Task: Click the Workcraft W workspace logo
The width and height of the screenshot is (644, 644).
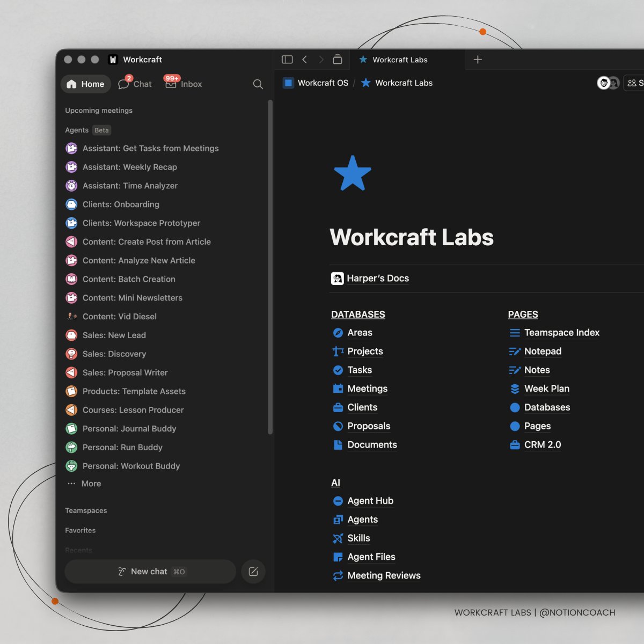Action: (x=113, y=60)
